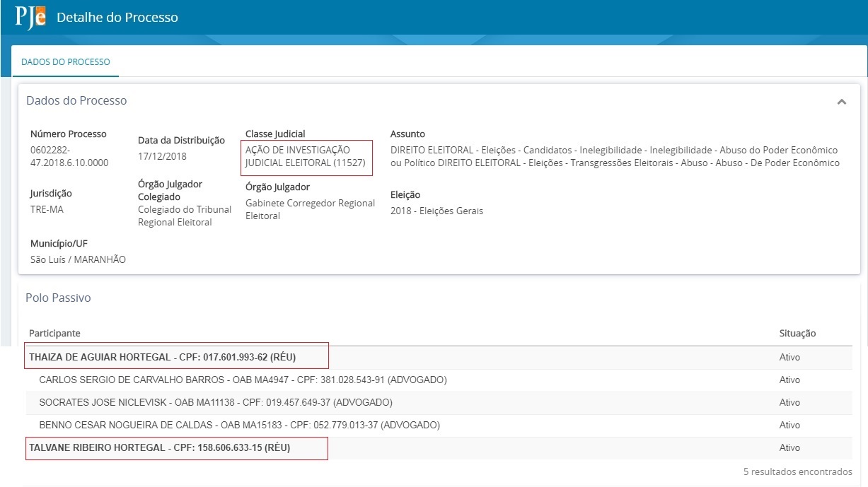Click the São Luís / MARANHÃO value
This screenshot has height=487, width=868.
(78, 259)
